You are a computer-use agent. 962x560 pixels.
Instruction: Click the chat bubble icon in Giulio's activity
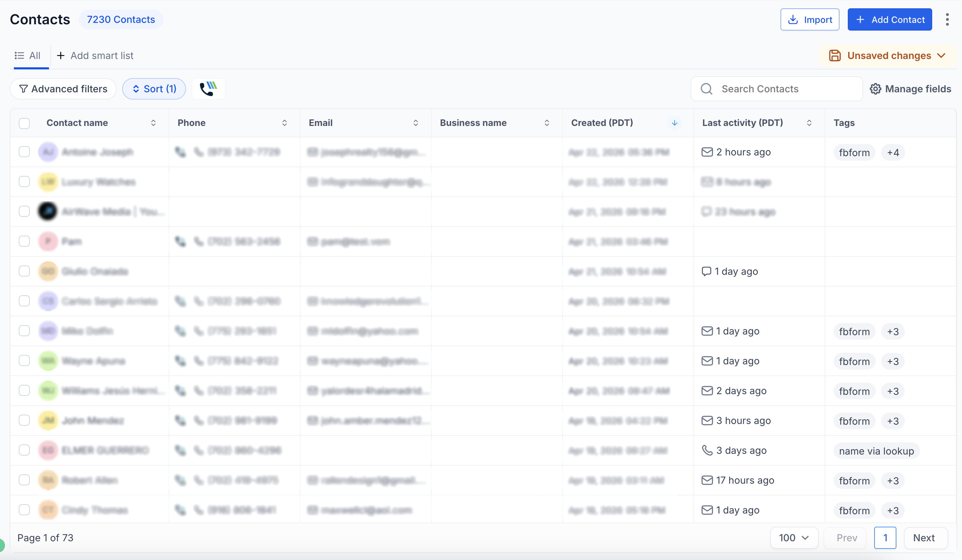click(706, 271)
